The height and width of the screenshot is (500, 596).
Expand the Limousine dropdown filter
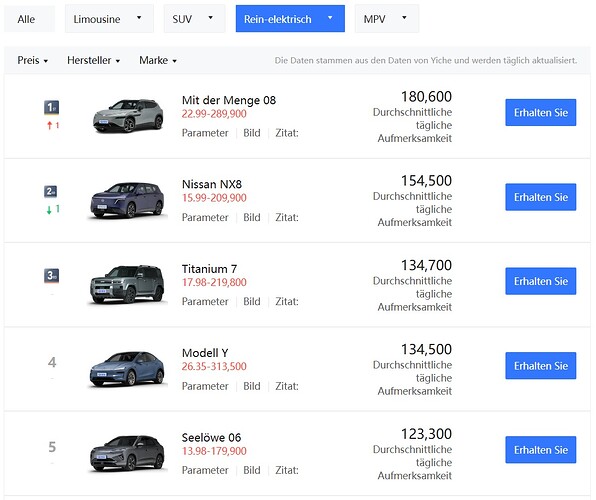tap(109, 19)
